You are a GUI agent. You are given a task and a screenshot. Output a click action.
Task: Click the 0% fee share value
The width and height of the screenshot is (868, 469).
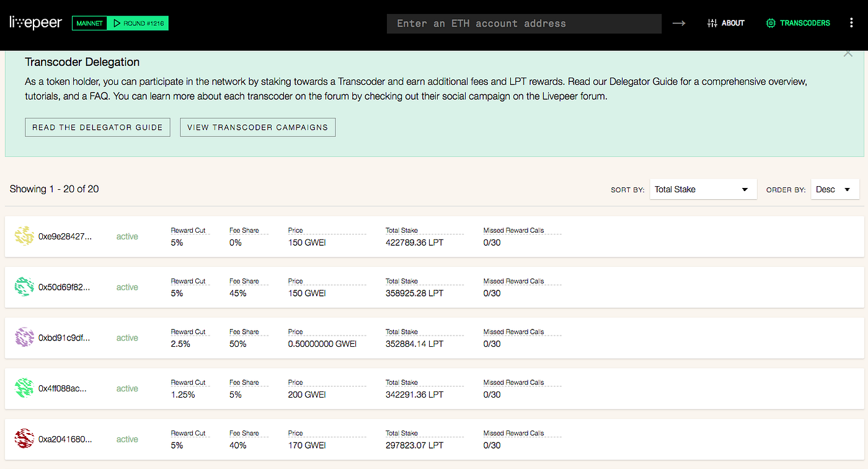236,243
